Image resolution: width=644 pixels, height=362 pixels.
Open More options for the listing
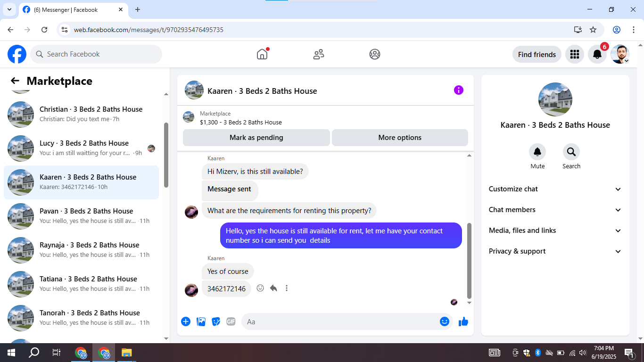(400, 138)
